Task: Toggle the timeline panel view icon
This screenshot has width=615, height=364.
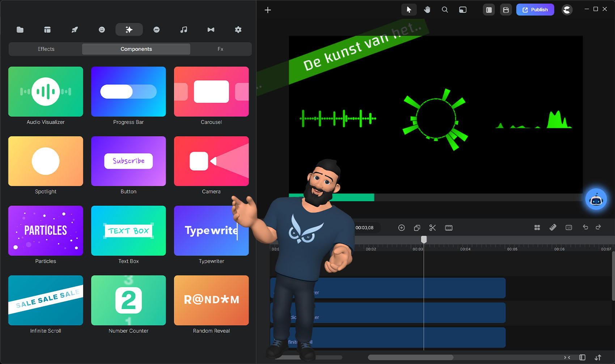Action: click(x=582, y=357)
